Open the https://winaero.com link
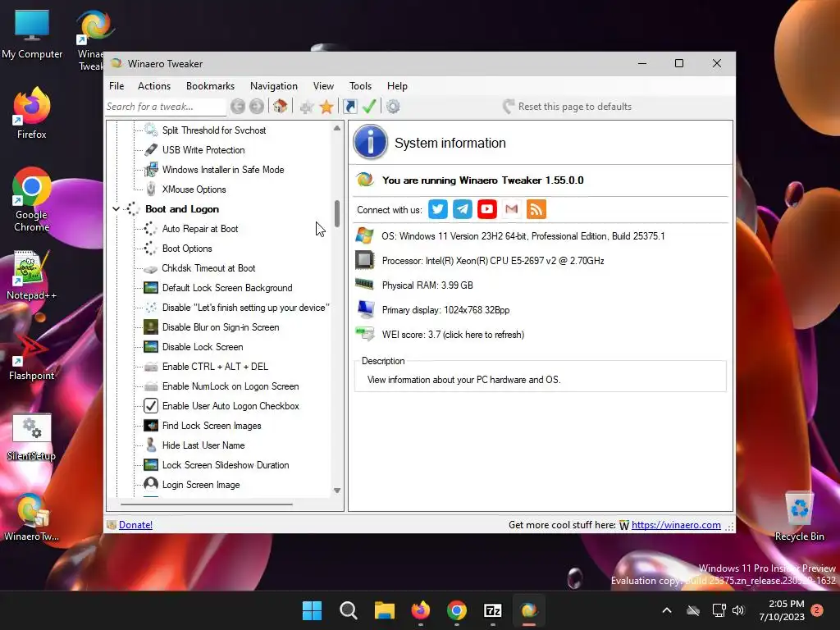The image size is (840, 630). click(x=676, y=525)
